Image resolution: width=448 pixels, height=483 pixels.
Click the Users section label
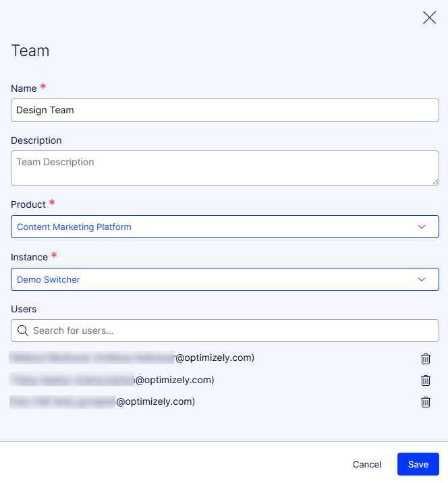click(24, 309)
